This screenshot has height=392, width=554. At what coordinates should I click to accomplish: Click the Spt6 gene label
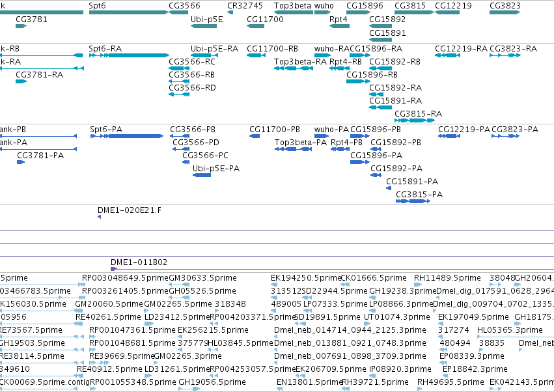pyautogui.click(x=97, y=6)
